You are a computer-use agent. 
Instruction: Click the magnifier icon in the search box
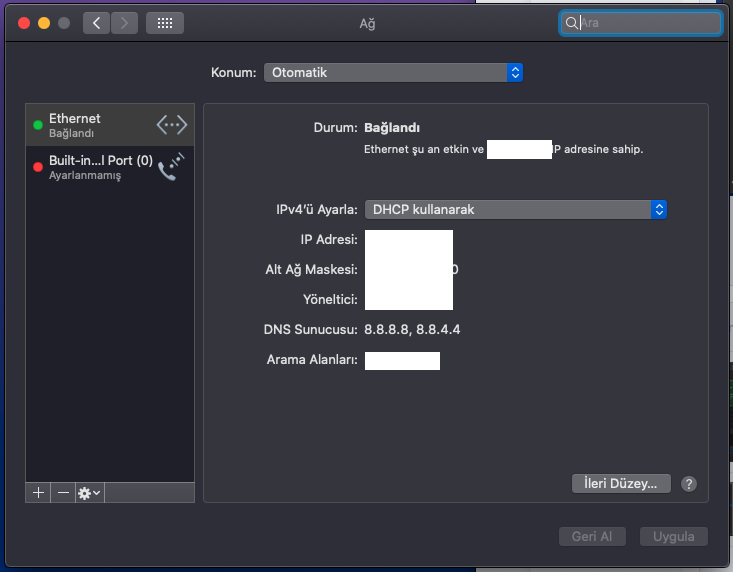[x=572, y=22]
